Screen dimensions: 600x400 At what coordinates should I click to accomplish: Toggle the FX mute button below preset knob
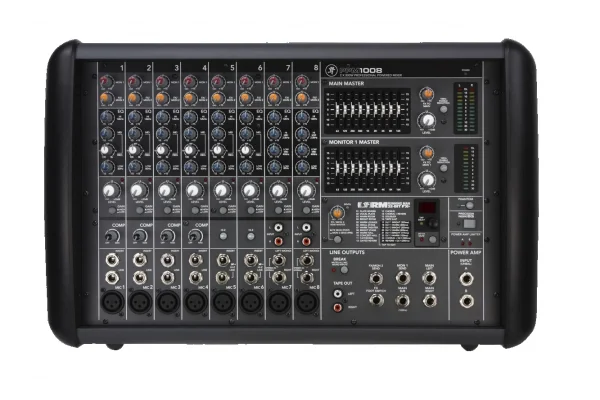[432, 240]
